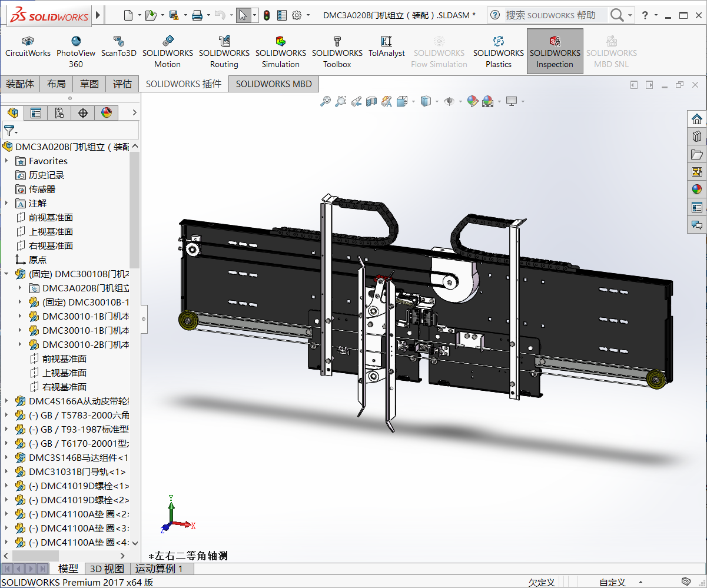Image resolution: width=707 pixels, height=588 pixels.
Task: Click Zoom to Fit icon
Action: tap(326, 101)
